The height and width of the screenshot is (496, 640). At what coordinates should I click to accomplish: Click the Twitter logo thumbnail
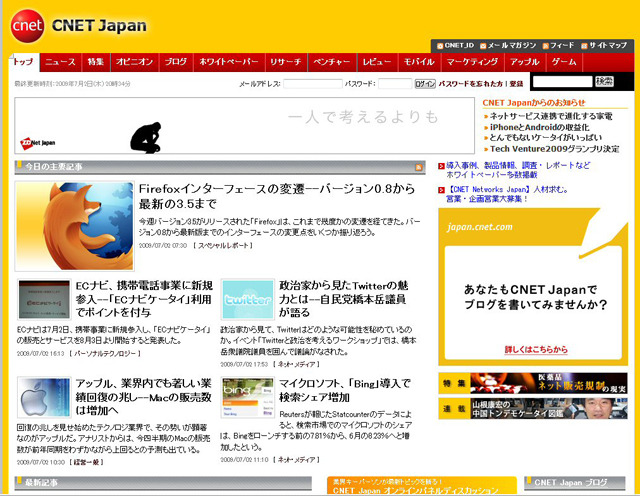(x=247, y=299)
